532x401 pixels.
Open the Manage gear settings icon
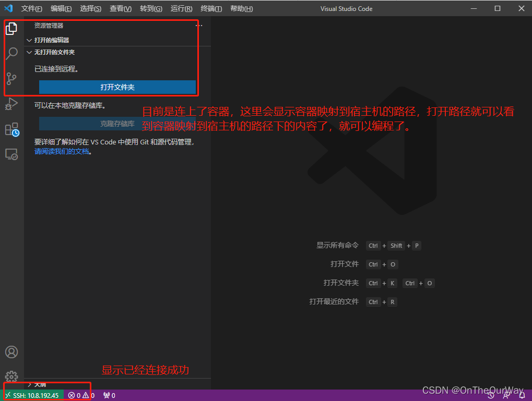point(11,376)
